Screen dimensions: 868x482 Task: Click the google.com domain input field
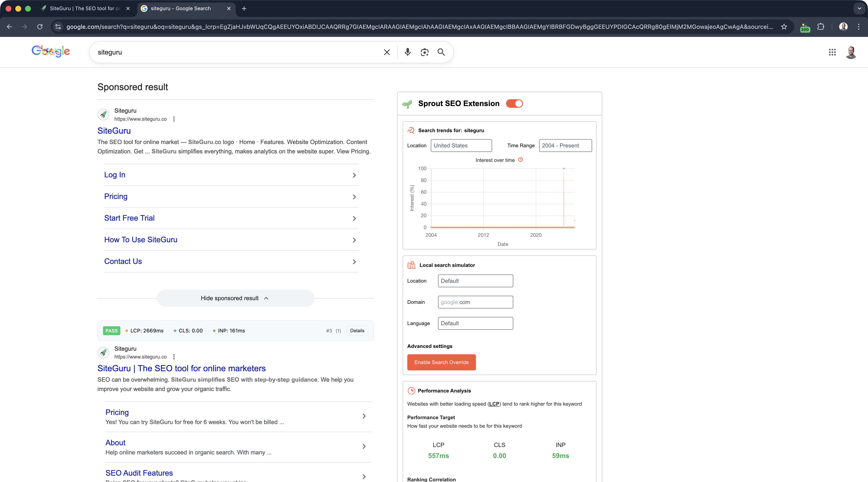tap(475, 302)
